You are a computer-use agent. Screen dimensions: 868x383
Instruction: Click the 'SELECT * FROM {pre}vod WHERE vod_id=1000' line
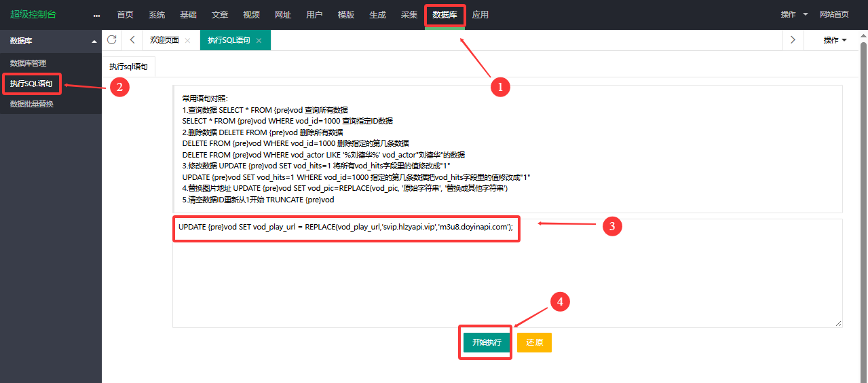pyautogui.click(x=288, y=121)
